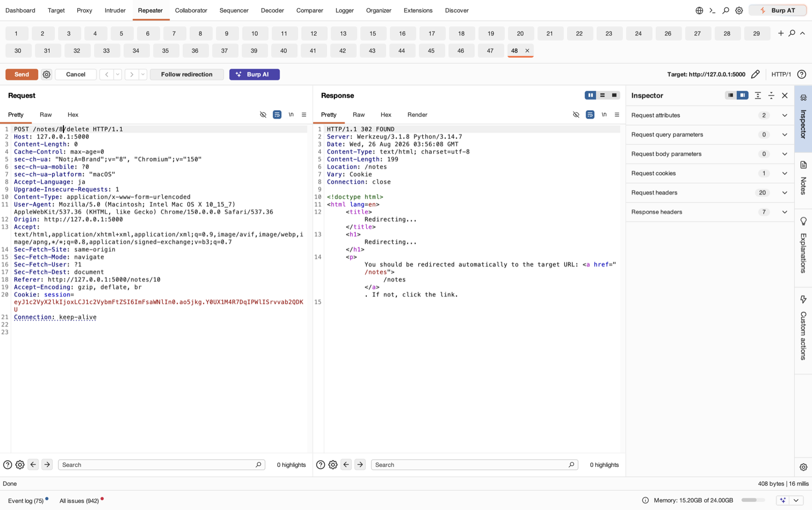812x510 pixels.
Task: Click the request Search field
Action: [161, 465]
